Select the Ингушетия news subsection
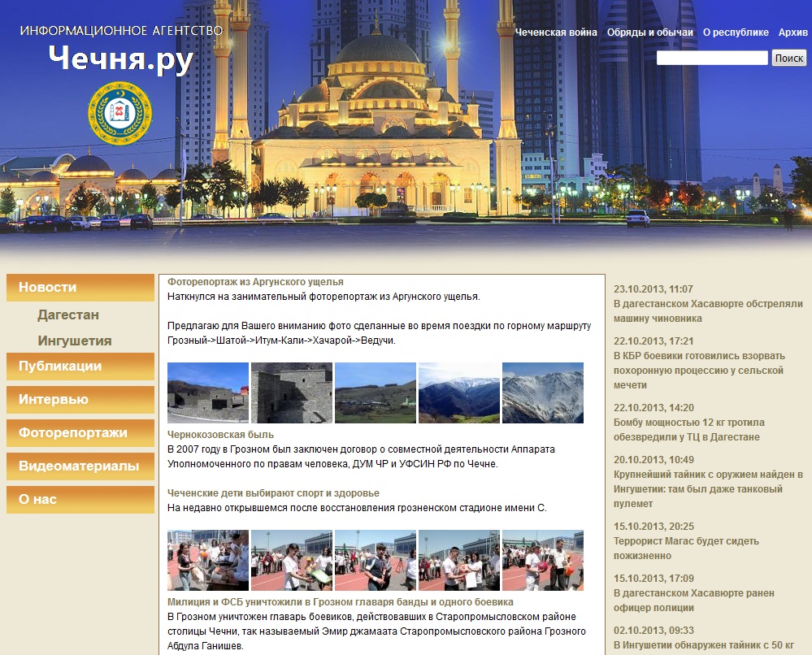 [x=75, y=341]
